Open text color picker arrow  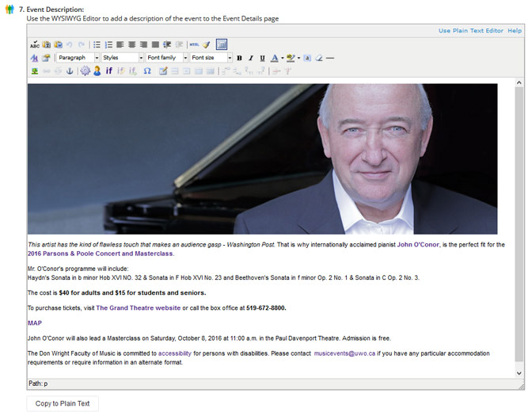[x=282, y=58]
